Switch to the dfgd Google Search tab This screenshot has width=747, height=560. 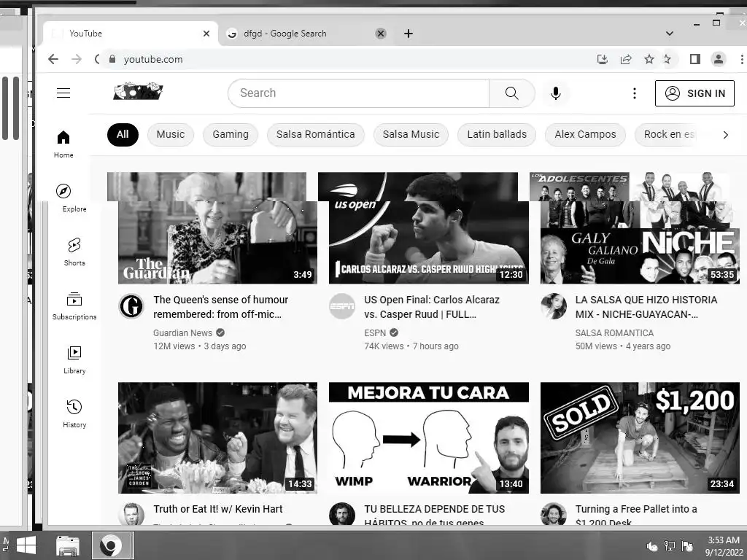tap(305, 34)
